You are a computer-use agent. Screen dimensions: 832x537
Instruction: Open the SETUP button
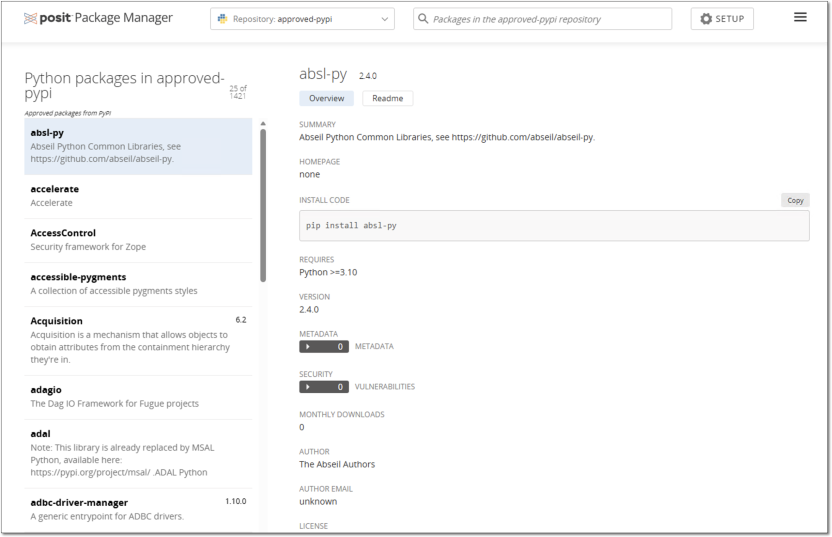pyautogui.click(x=722, y=19)
